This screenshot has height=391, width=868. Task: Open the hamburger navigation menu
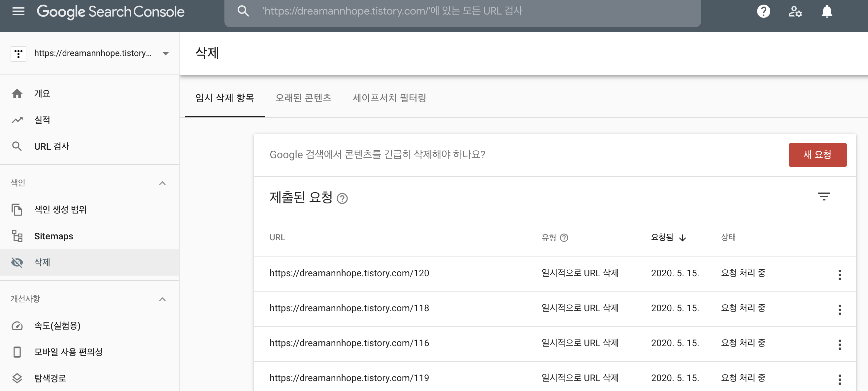click(x=18, y=11)
